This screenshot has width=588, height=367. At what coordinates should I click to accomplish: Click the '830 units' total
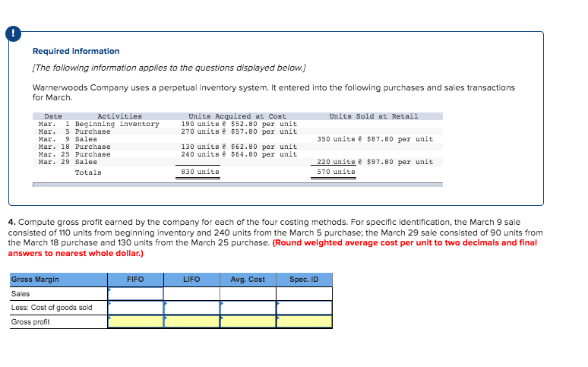pos(200,172)
